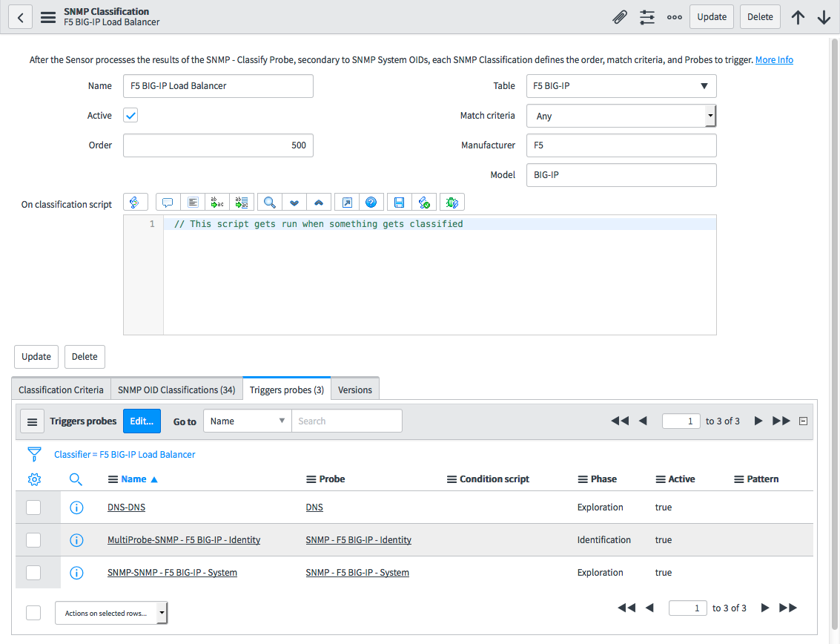
Task: Click the back arrow in the header
Action: [x=20, y=17]
